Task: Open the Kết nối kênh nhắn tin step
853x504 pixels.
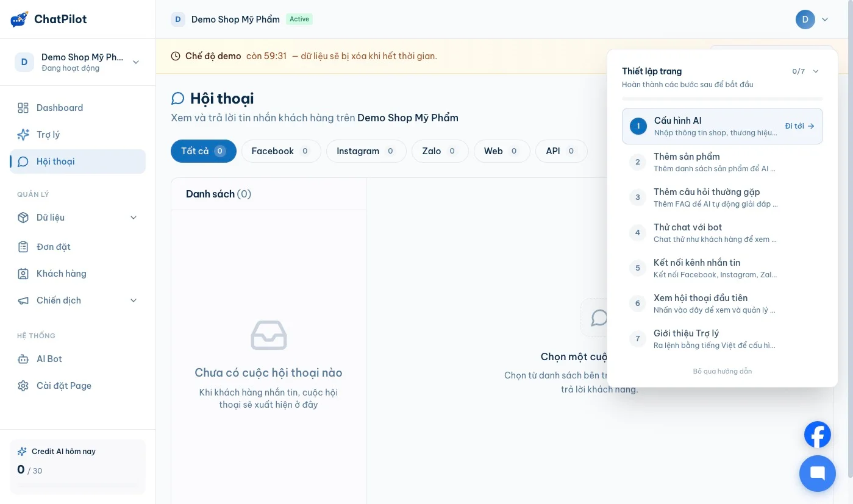Action: pyautogui.click(x=723, y=268)
